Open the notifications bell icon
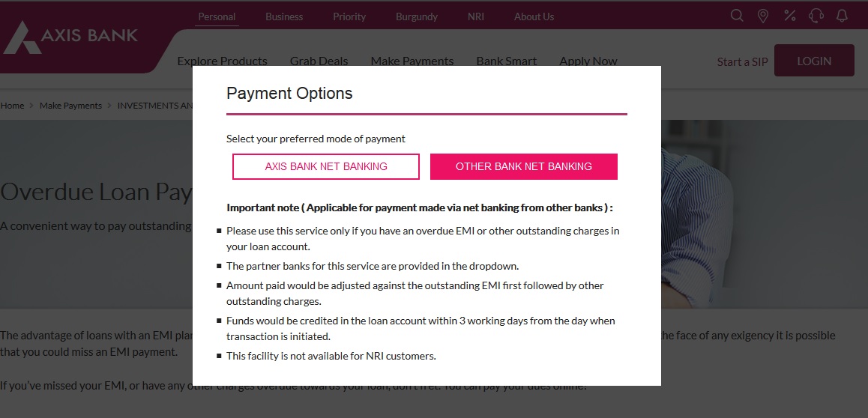The height and width of the screenshot is (418, 868). pos(842,16)
